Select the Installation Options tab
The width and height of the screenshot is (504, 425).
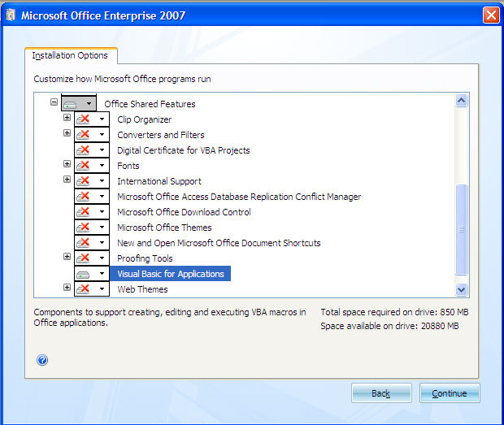coord(70,55)
